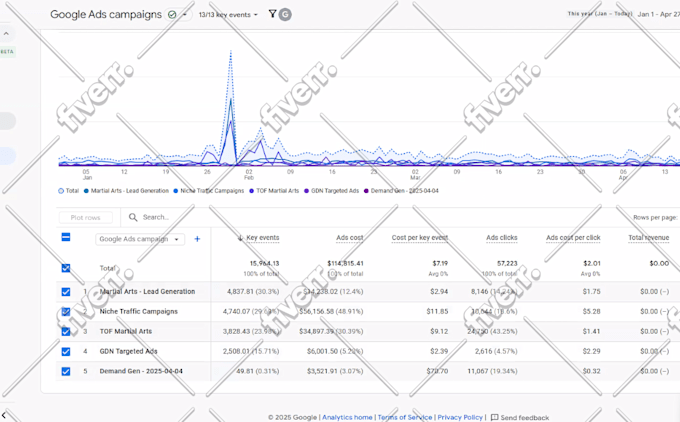Click Send feedback in the footer
The height and width of the screenshot is (422, 680).
click(520, 418)
